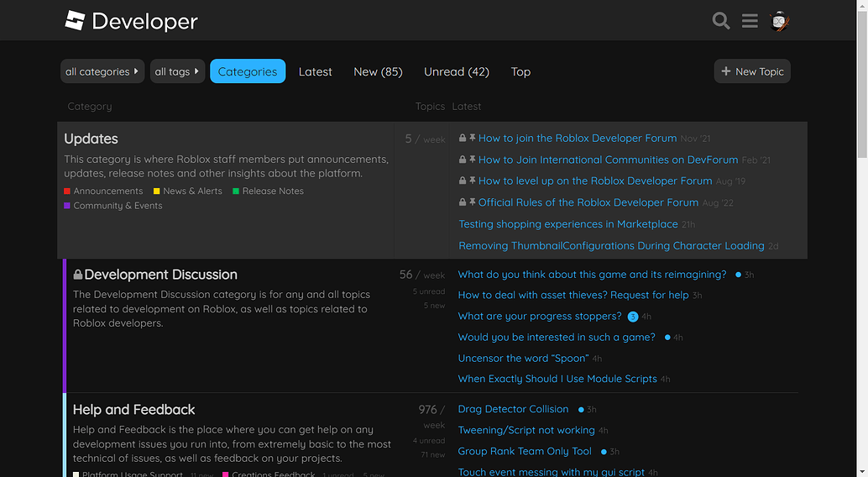Select the Categories tab
The height and width of the screenshot is (477, 868).
[248, 71]
